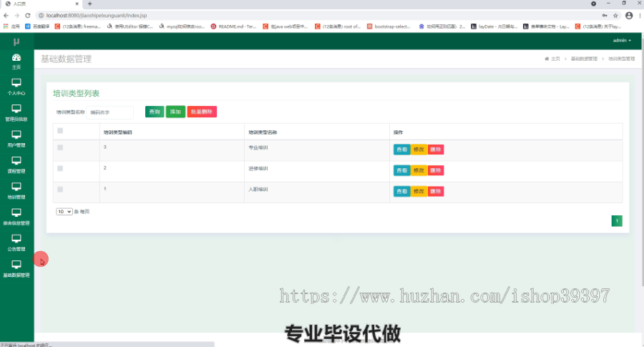The width and height of the screenshot is (644, 347).
Task: Open 课程管理 in the sidebar
Action: [x=16, y=165]
